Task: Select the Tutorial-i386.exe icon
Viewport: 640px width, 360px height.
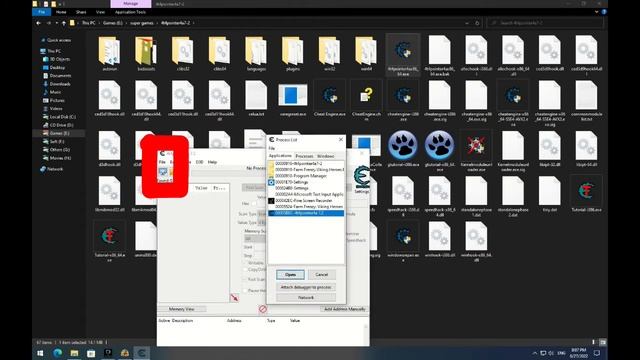Action: tap(586, 191)
